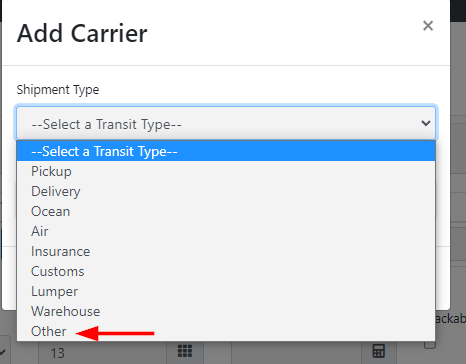Image resolution: width=466 pixels, height=364 pixels.
Task: Pick the Lumper option
Action: (226, 291)
